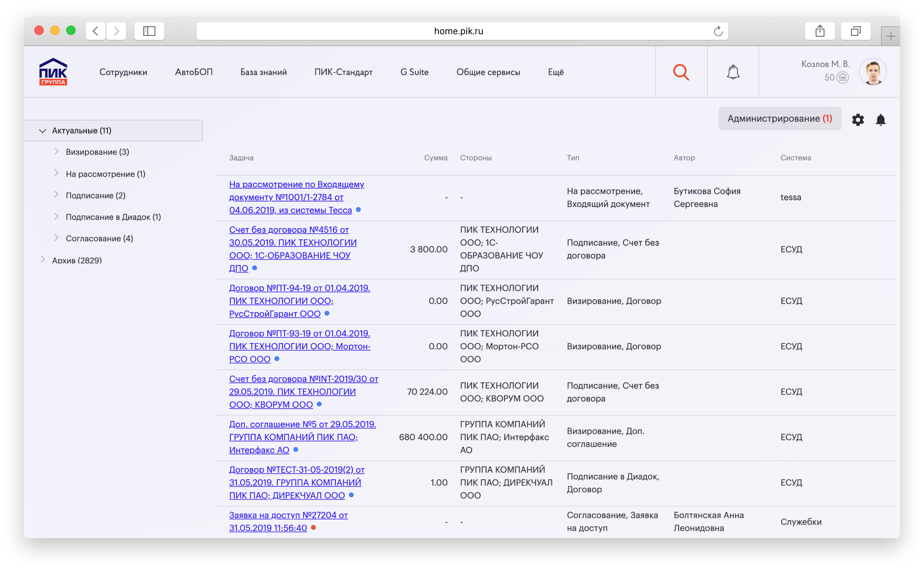Viewport: 924px width, 570px height.
Task: Click the PIK Group logo
Action: (53, 72)
